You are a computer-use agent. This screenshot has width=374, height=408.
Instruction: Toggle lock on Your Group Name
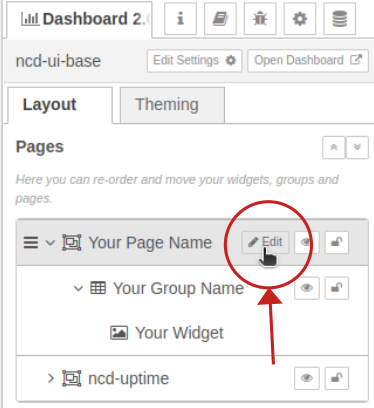[x=337, y=288]
